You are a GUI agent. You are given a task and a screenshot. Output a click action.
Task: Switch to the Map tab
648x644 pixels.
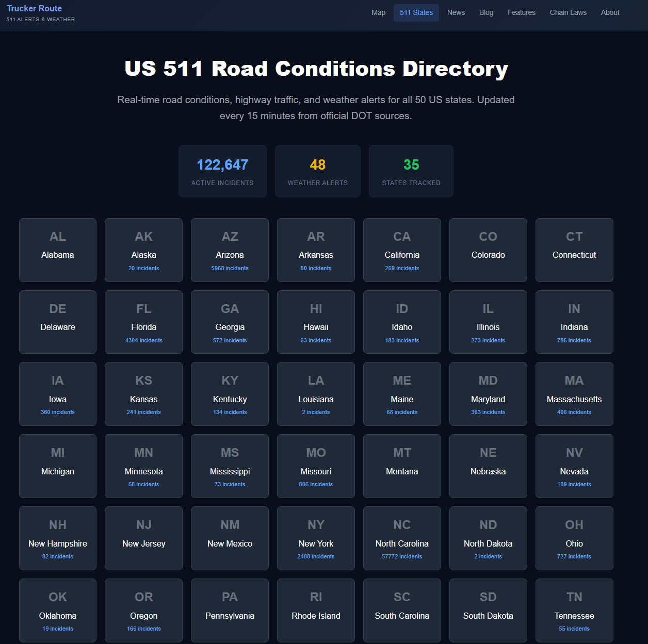[x=378, y=12]
